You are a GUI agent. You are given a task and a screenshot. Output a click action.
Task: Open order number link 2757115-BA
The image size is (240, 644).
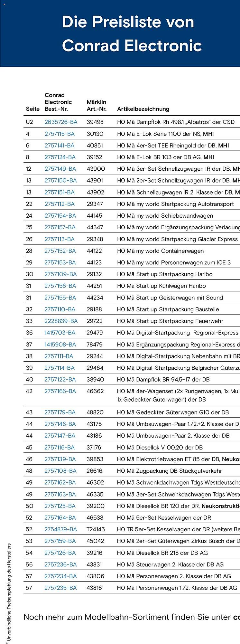click(60, 134)
